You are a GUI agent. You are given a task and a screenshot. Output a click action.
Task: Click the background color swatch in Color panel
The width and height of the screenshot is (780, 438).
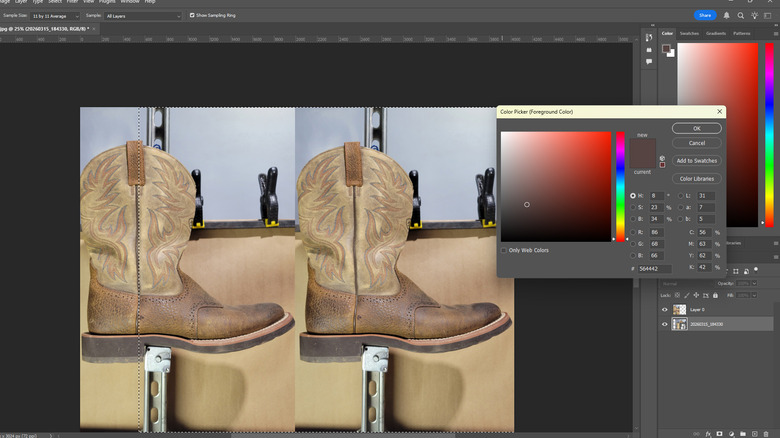[x=672, y=54]
